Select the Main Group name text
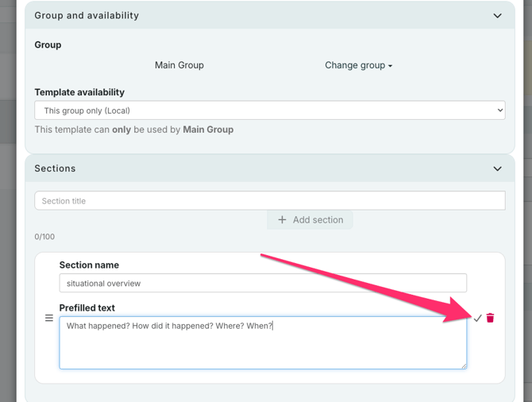Screen dimensions: 532x402 (x=179, y=65)
